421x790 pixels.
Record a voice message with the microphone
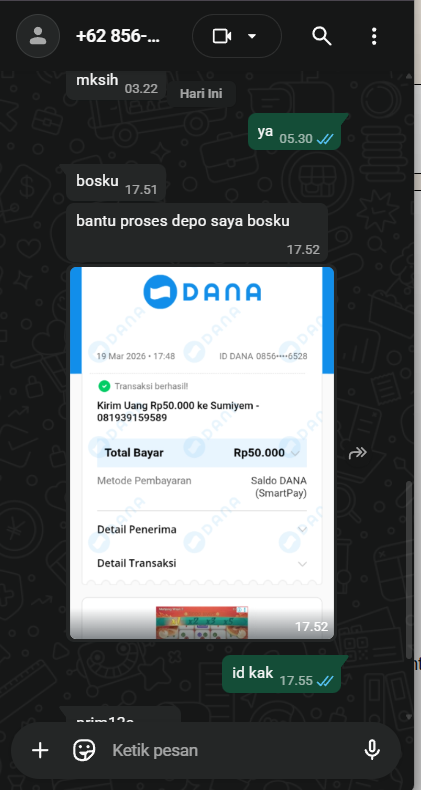tap(372, 751)
